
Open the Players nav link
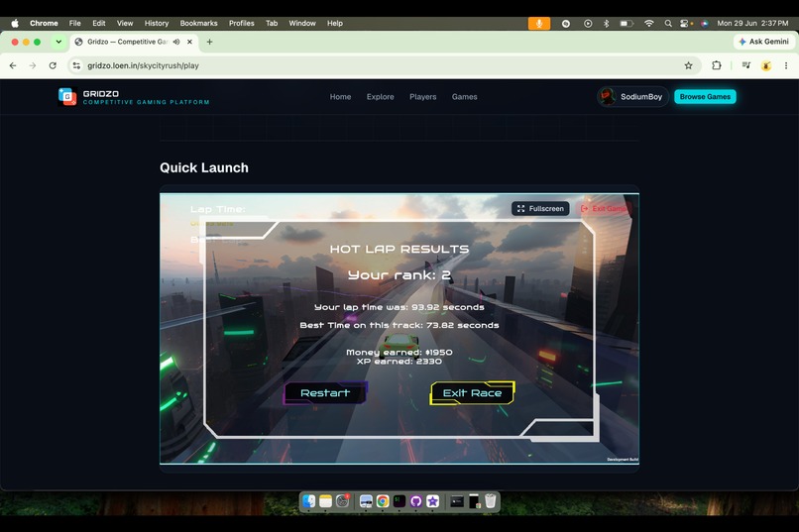(x=423, y=97)
